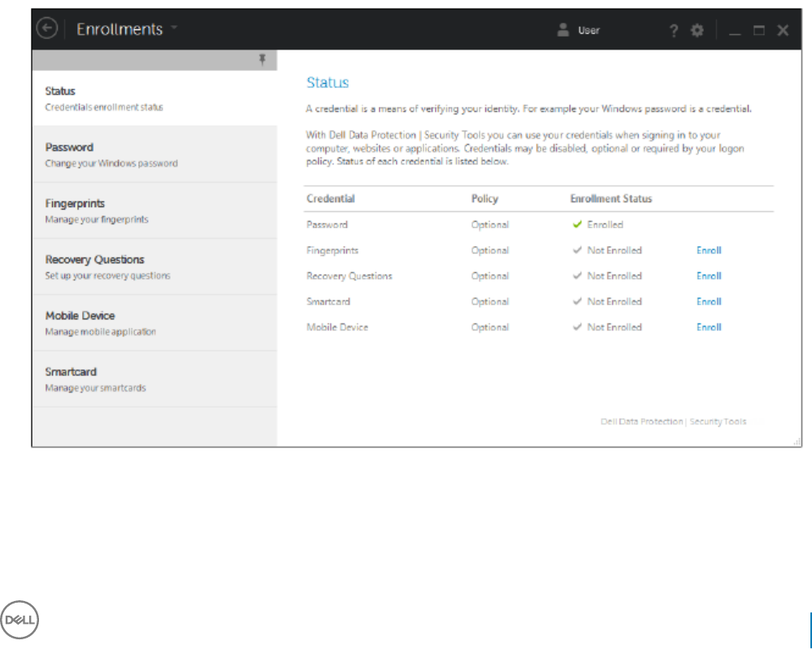The width and height of the screenshot is (812, 649).
Task: Enroll the Mobile Device credential
Action: (709, 327)
